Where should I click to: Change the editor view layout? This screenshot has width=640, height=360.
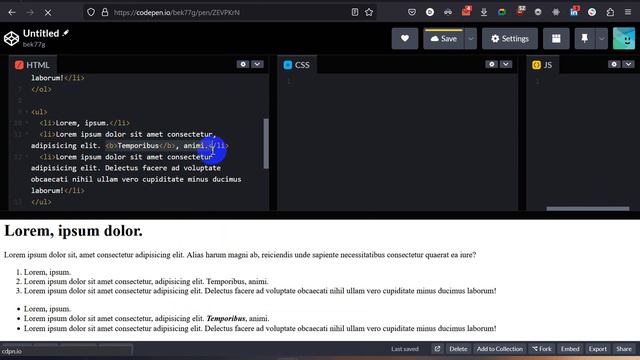pos(556,38)
